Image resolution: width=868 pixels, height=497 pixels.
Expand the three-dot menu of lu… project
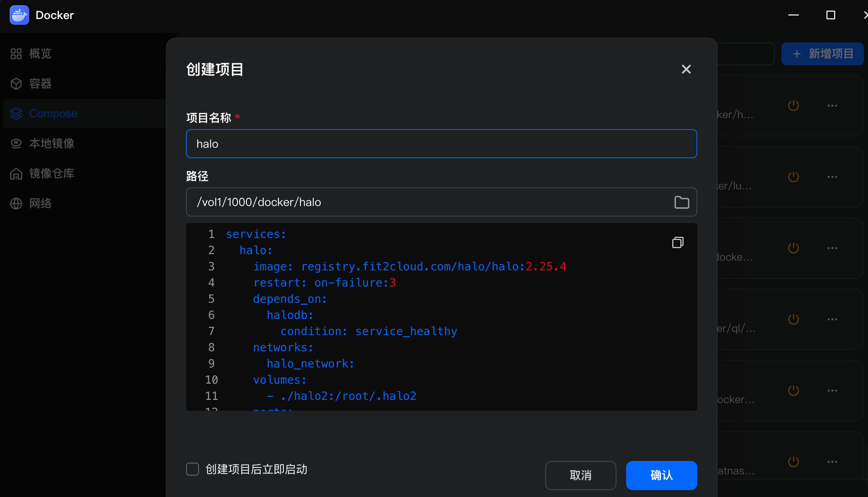coord(832,177)
